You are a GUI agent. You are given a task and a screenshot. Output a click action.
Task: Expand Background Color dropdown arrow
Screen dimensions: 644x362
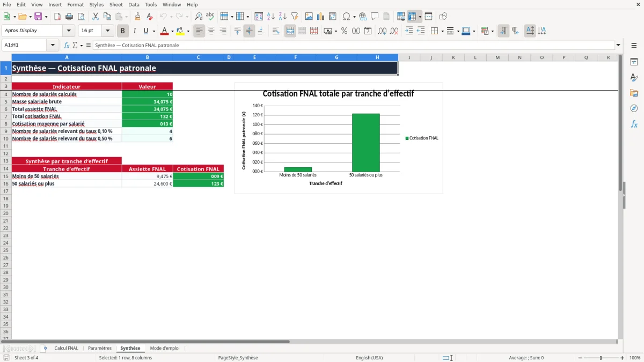pos(188,31)
